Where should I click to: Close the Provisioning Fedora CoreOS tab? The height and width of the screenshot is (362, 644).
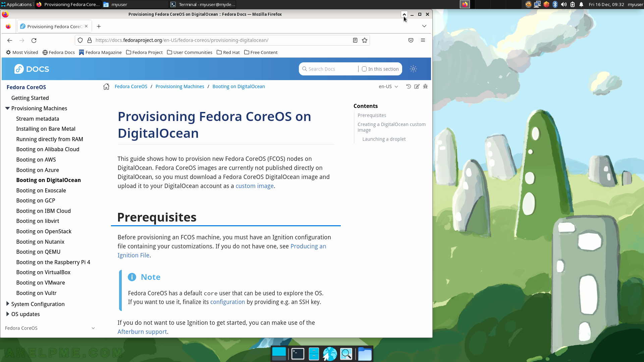pos(86,26)
